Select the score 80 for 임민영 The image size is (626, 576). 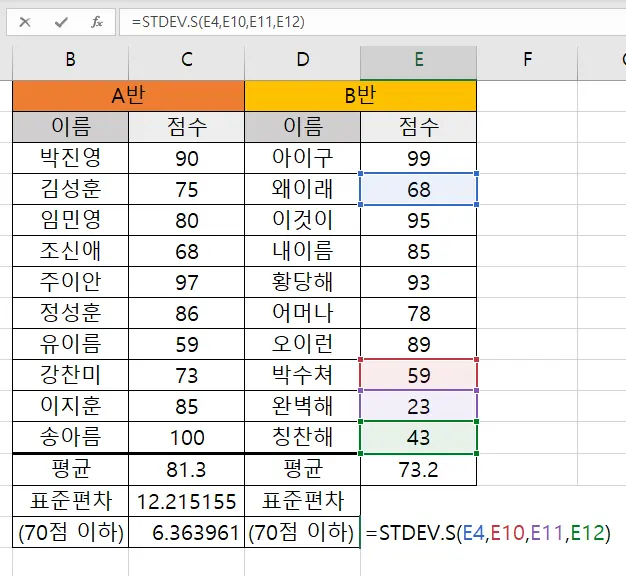(x=186, y=220)
